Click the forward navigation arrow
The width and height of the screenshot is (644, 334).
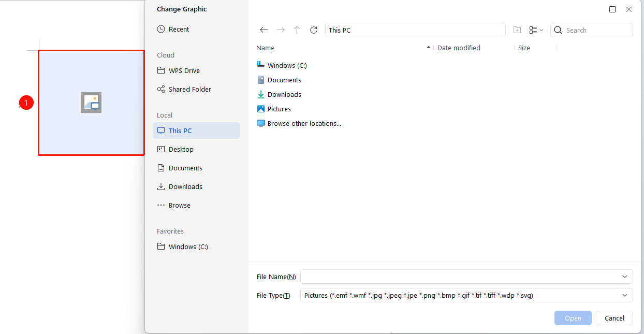[281, 30]
